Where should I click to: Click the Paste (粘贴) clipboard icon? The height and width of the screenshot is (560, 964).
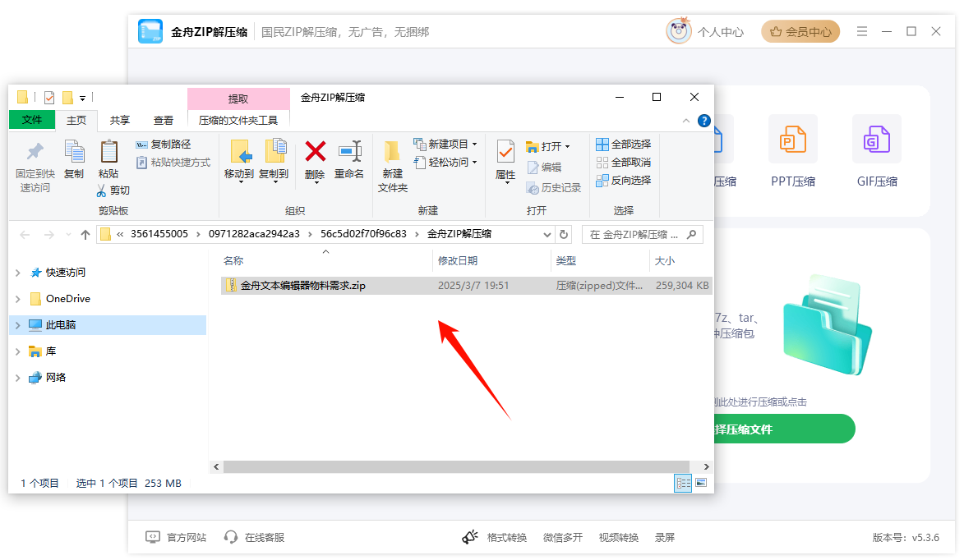(108, 152)
